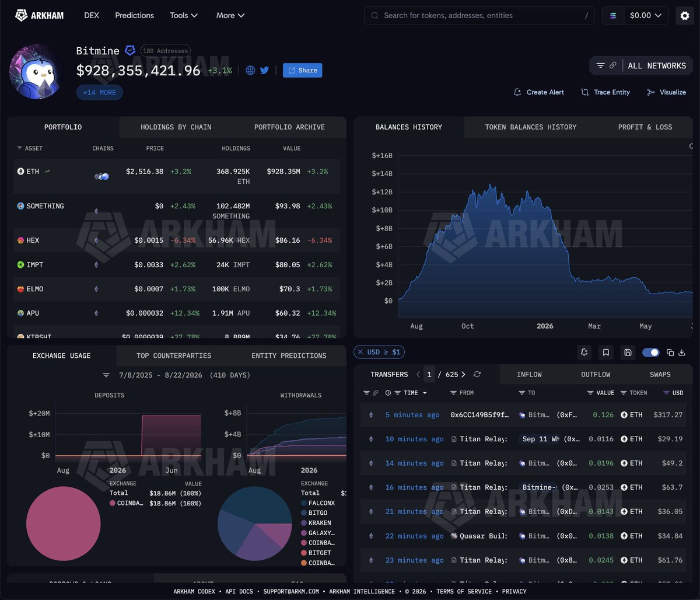Image resolution: width=700 pixels, height=600 pixels.
Task: Click the FALCONX withdrawals legend color dot
Action: 304,503
